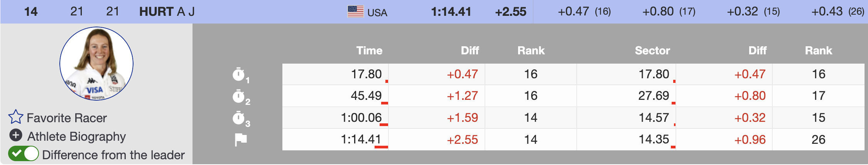Click the +0.80 (17) sector summary in header

pos(669,12)
